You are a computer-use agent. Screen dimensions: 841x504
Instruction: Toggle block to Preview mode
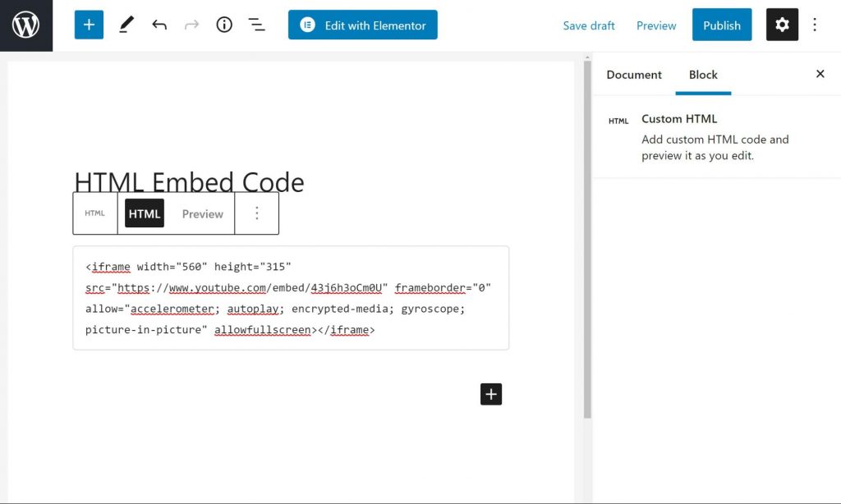(x=202, y=213)
